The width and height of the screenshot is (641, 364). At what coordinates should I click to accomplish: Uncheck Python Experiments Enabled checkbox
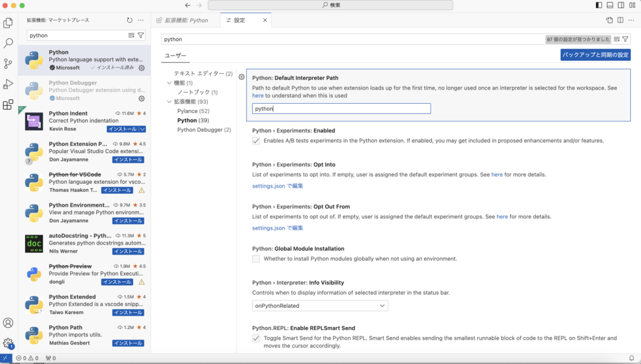tap(256, 141)
